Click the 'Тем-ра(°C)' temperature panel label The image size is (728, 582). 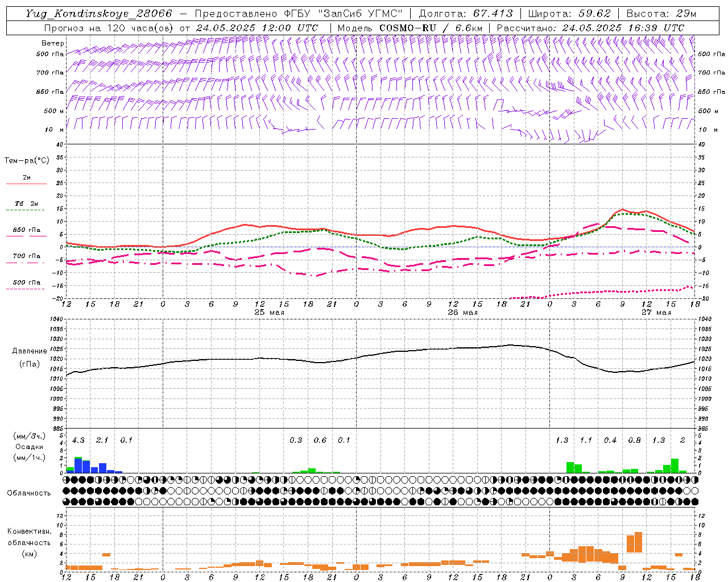click(27, 161)
